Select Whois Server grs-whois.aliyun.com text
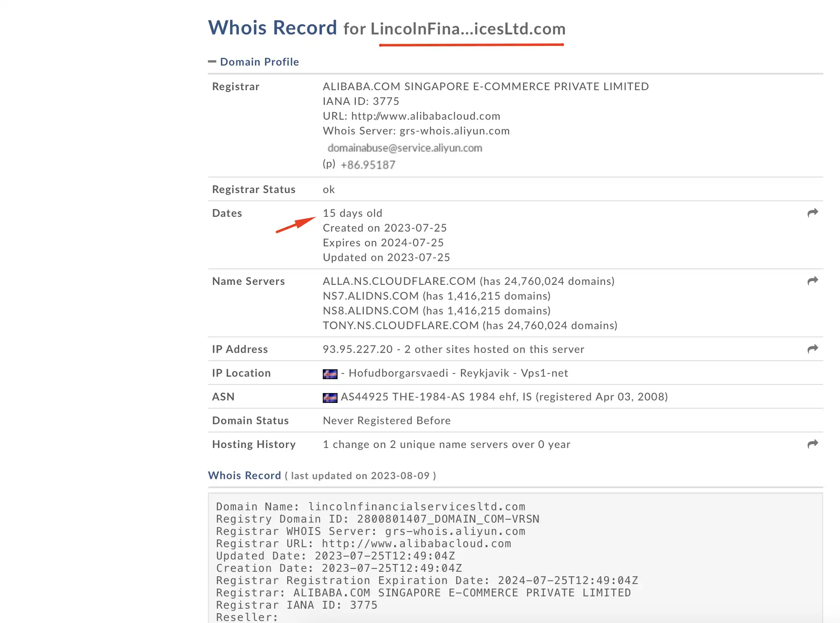The image size is (840, 623). pos(416,131)
